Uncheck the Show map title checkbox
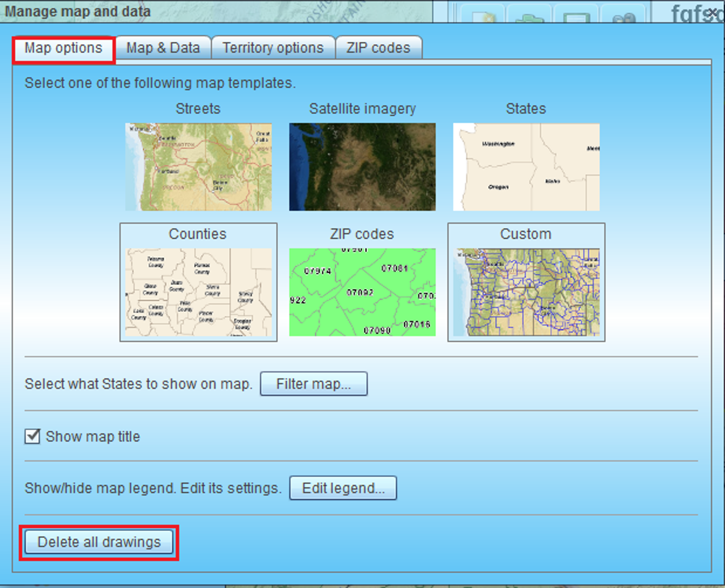This screenshot has width=725, height=588. (32, 436)
